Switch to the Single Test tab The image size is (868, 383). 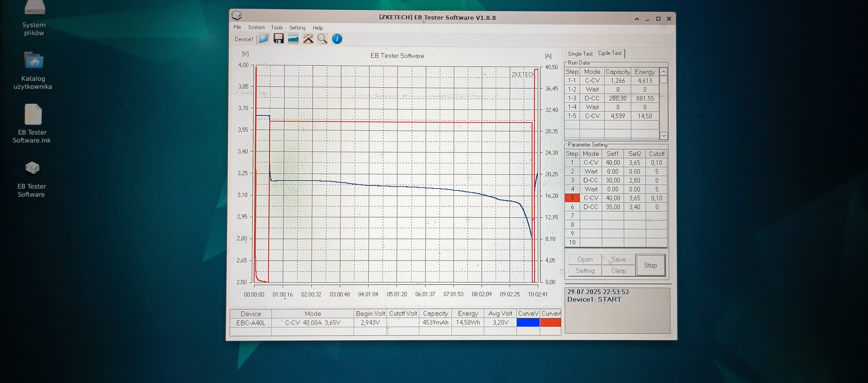coord(580,53)
